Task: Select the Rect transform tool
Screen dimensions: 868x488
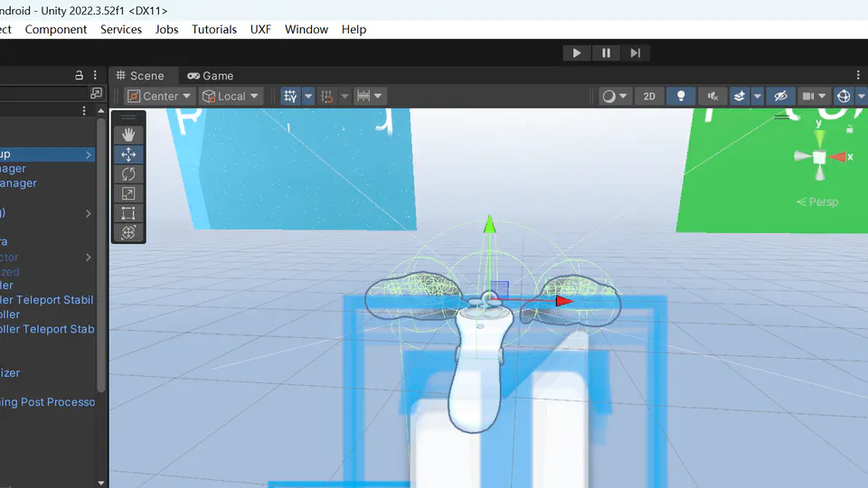Action: pos(128,213)
